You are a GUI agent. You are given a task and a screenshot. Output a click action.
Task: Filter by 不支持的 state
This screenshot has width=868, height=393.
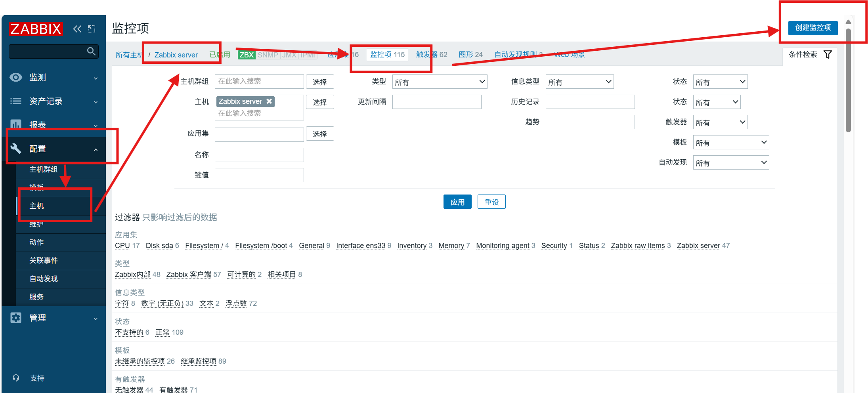click(129, 332)
